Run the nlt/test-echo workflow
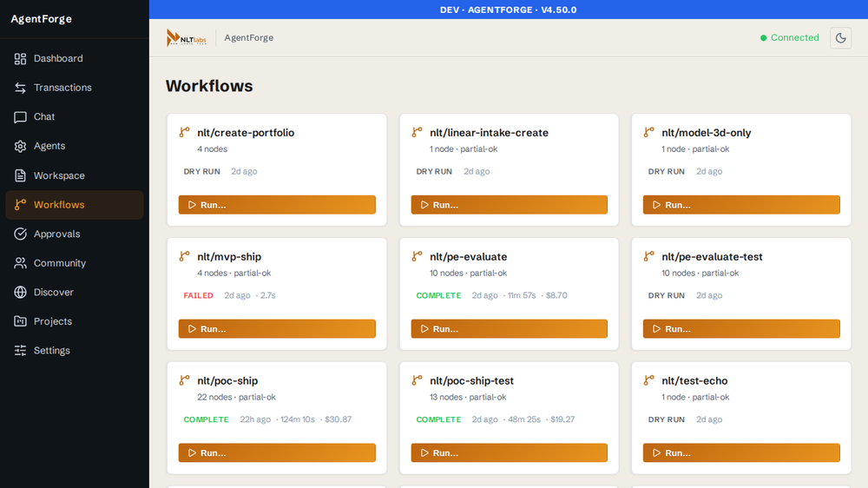 (741, 453)
